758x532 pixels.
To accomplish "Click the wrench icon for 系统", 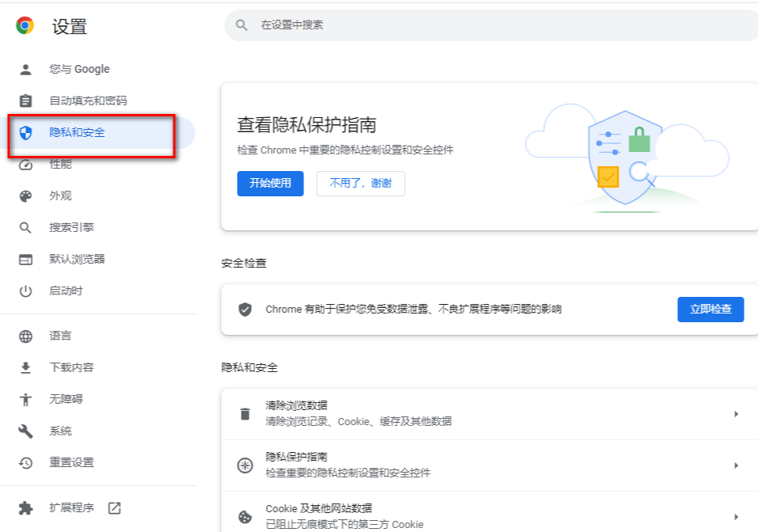I will (25, 431).
